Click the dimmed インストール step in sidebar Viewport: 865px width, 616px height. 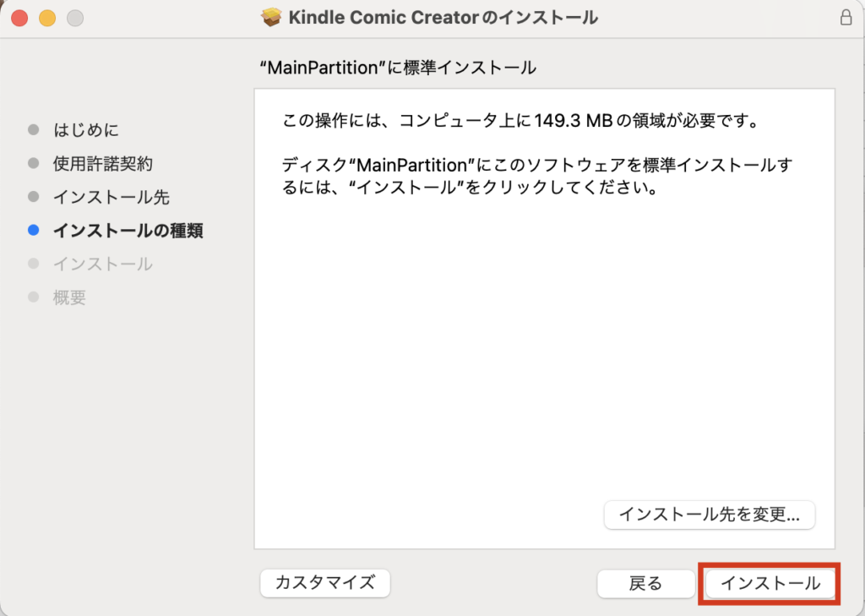click(102, 264)
